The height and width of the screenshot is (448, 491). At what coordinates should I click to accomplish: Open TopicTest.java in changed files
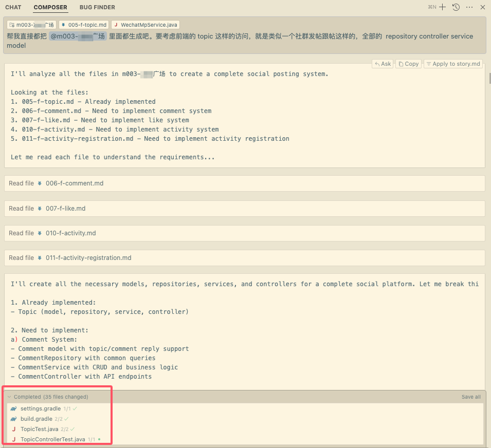coord(39,429)
